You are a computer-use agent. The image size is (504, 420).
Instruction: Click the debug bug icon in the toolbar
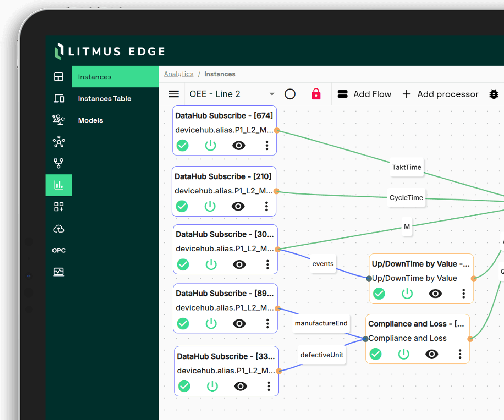(494, 94)
